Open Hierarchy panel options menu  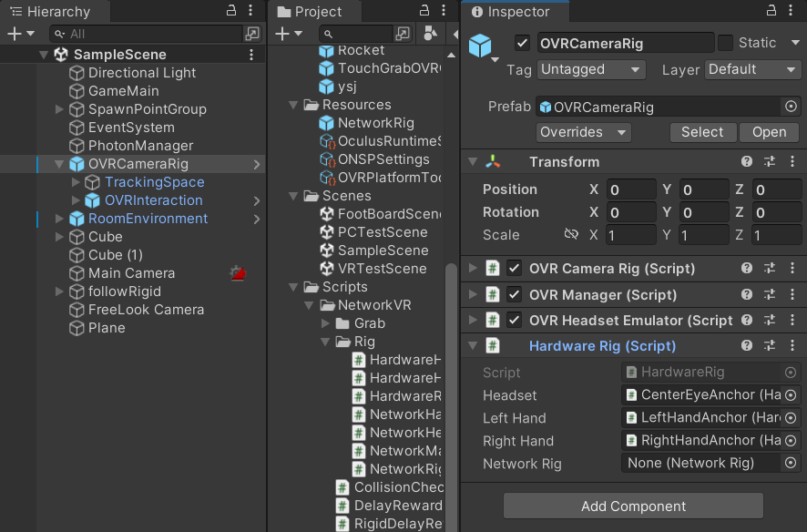250,10
